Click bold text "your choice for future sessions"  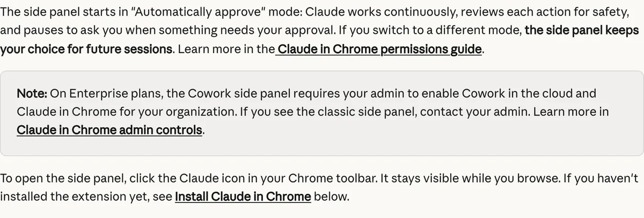pos(87,50)
